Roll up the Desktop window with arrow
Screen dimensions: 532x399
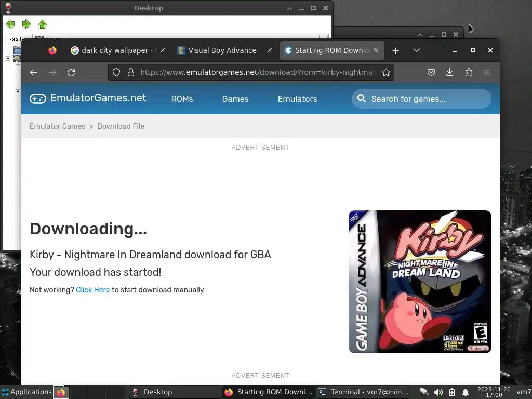tap(289, 8)
